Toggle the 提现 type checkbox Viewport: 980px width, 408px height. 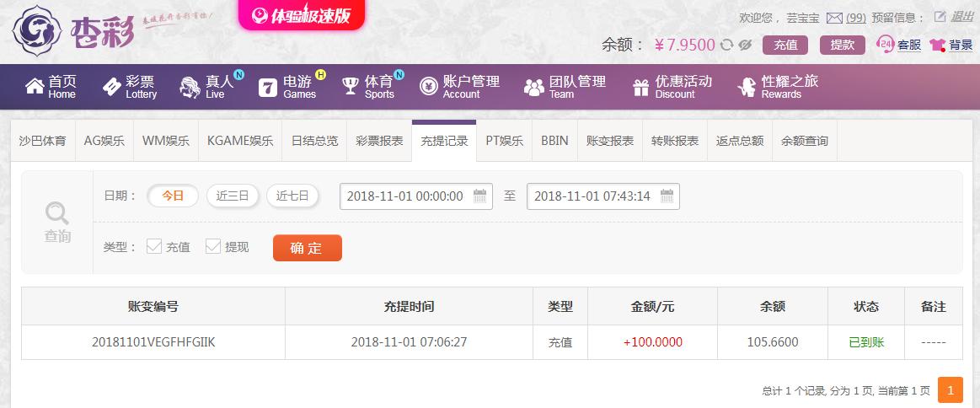[213, 246]
